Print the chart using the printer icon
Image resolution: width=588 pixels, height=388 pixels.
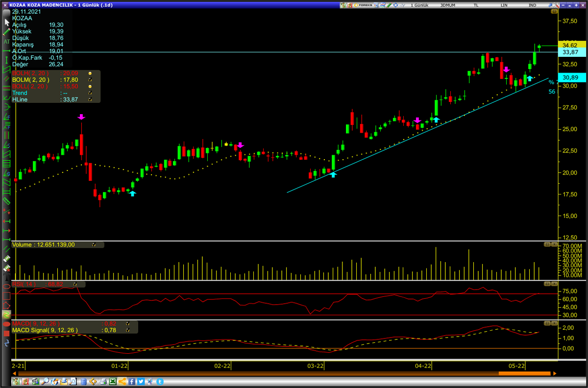(103, 381)
